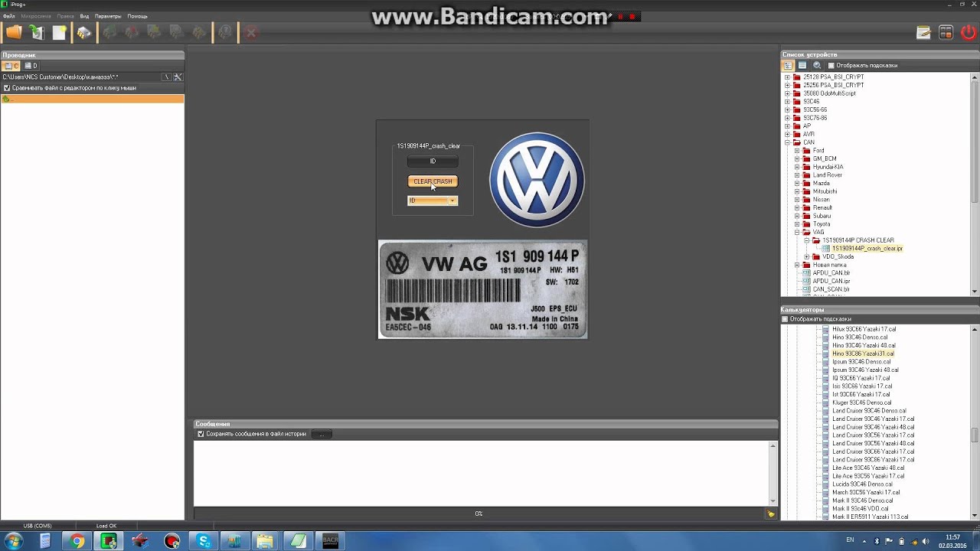Open Google Chrome from the taskbar
The width and height of the screenshot is (980, 551).
(77, 541)
